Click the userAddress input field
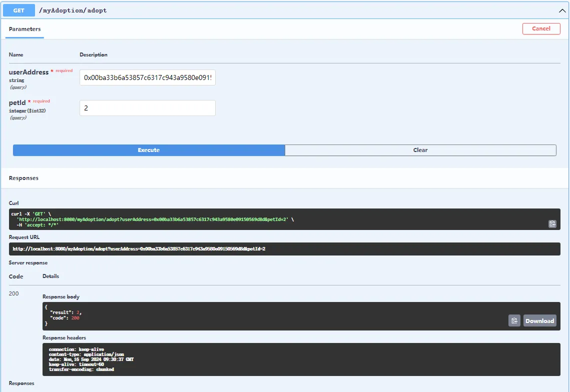570x392 pixels. 148,77
